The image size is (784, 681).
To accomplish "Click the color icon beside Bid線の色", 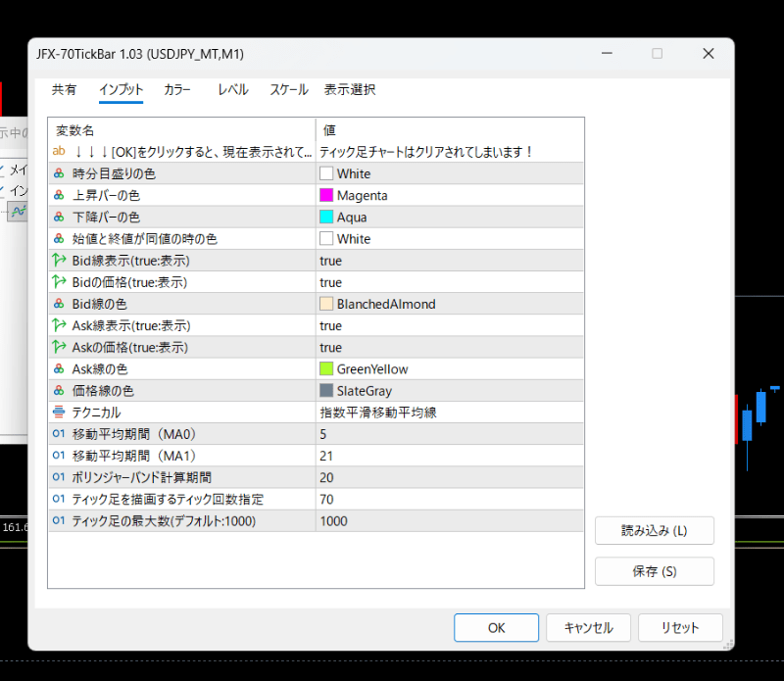I will (59, 304).
